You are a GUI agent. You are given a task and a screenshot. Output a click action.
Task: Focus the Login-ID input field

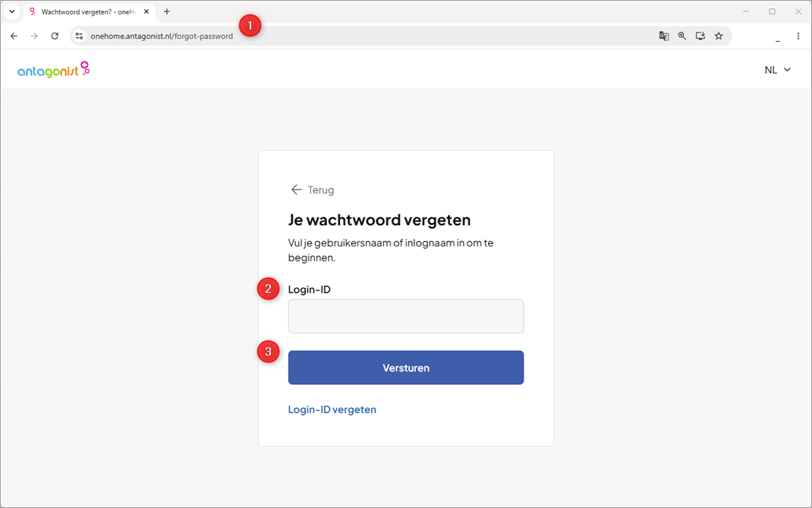coord(406,317)
